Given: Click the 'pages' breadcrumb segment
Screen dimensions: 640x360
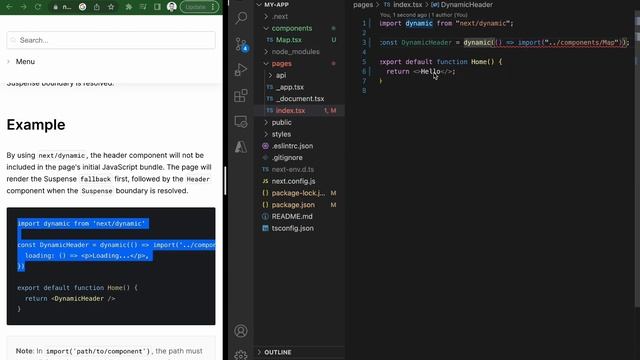Looking at the screenshot, I should (363, 5).
